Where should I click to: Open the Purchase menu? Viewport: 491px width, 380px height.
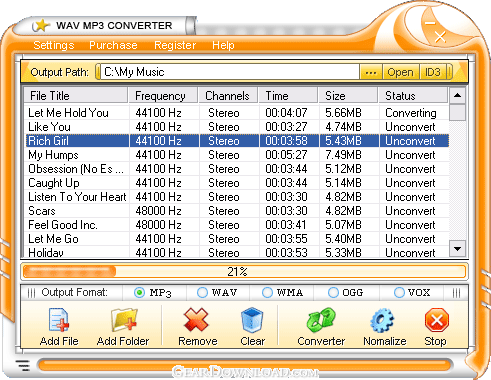point(113,45)
